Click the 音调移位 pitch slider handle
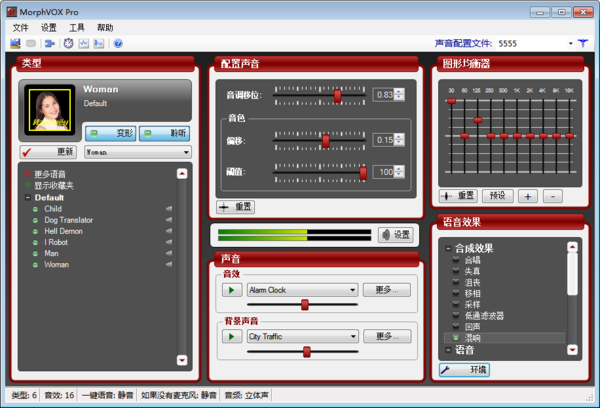Viewport: 600px width, 408px height. pyautogui.click(x=338, y=96)
